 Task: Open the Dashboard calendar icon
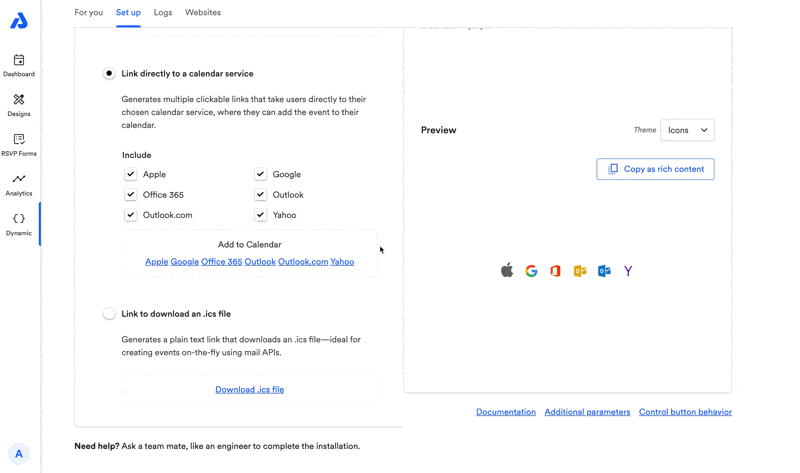pyautogui.click(x=19, y=60)
